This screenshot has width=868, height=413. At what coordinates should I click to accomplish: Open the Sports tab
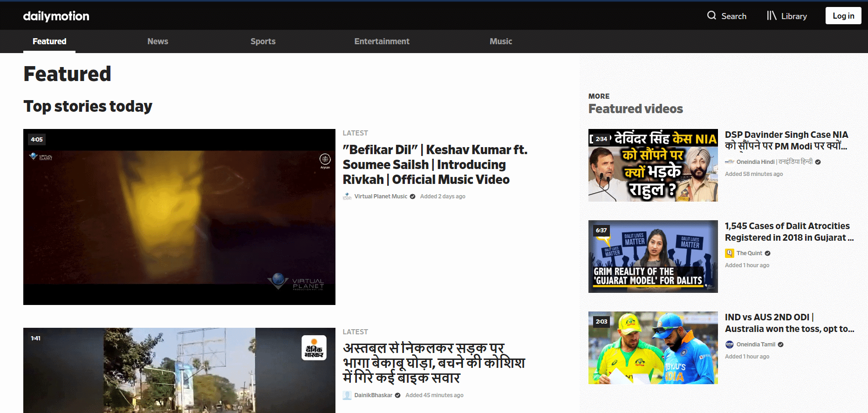tap(263, 41)
